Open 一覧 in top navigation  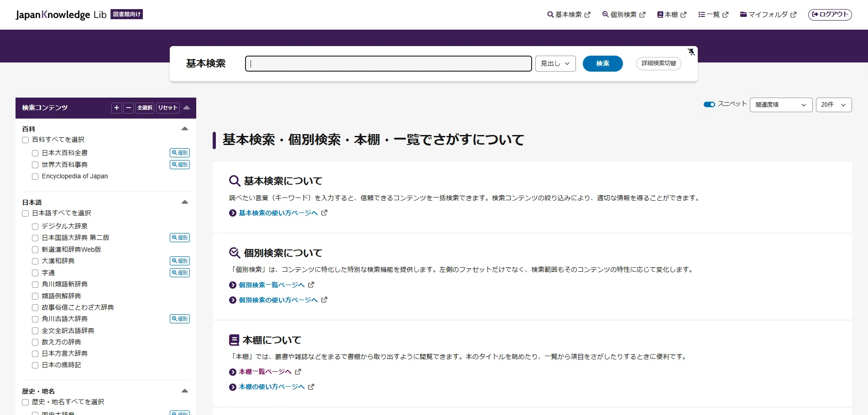click(713, 15)
